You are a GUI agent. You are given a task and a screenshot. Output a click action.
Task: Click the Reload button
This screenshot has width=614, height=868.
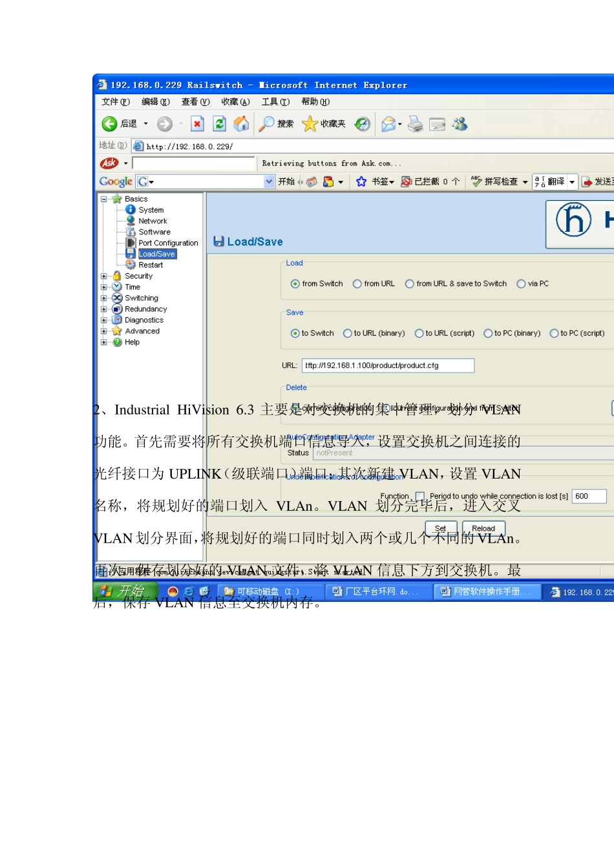pyautogui.click(x=483, y=528)
